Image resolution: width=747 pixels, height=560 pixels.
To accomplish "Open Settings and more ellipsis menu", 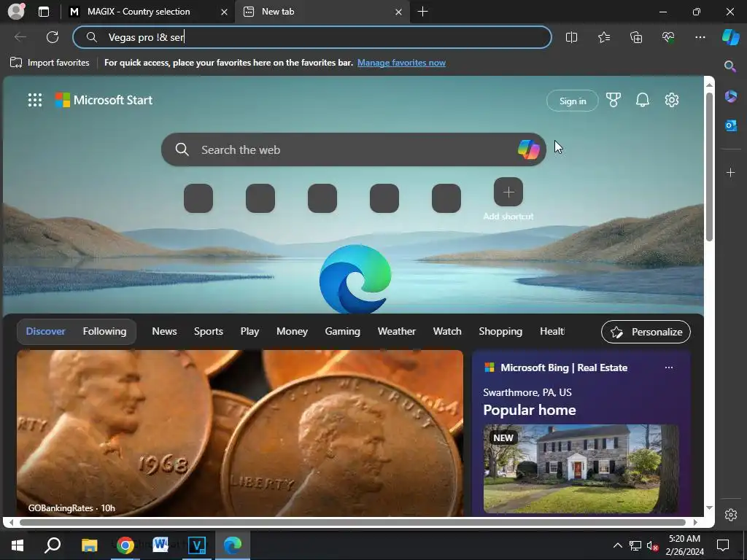I will point(700,37).
